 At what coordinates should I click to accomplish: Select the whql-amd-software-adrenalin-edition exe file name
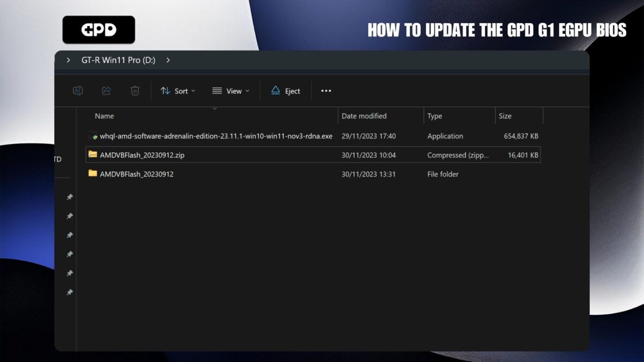[x=216, y=136]
